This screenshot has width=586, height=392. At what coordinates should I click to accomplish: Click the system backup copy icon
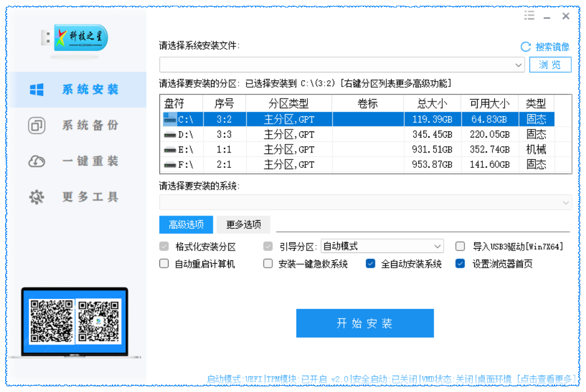coord(37,125)
